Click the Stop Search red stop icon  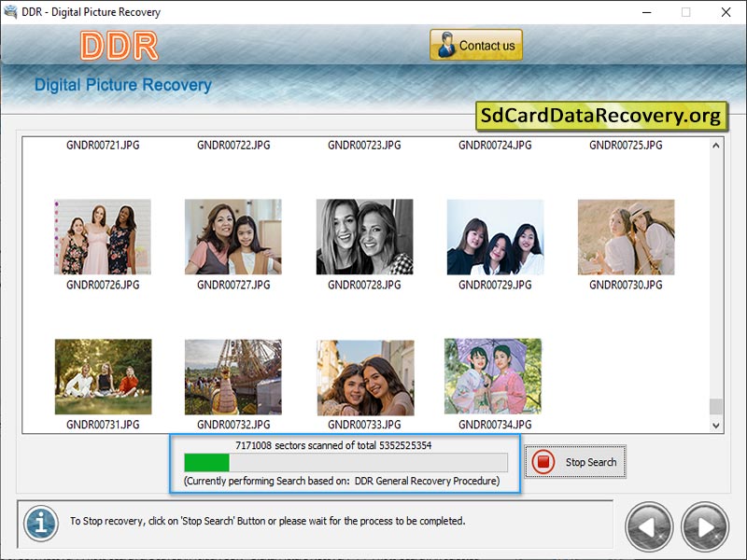[x=545, y=461]
